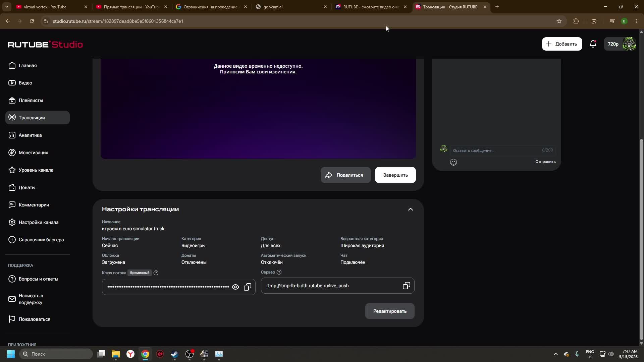Copy the server URL with the copy icon
Viewport: 644px width, 362px height.
pos(406,286)
